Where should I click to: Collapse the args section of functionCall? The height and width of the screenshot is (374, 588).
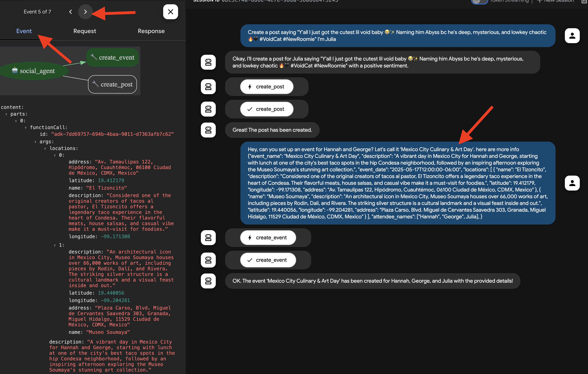[x=36, y=142]
